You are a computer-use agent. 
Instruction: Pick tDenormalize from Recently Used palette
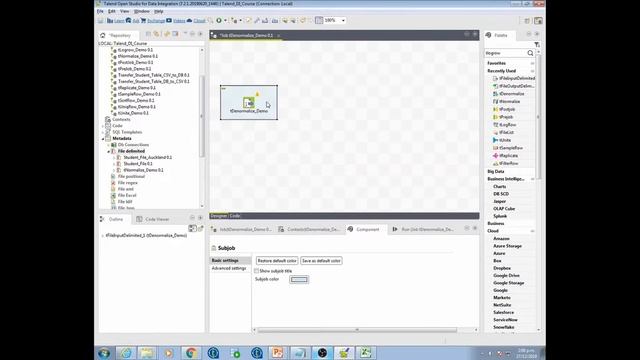point(509,94)
